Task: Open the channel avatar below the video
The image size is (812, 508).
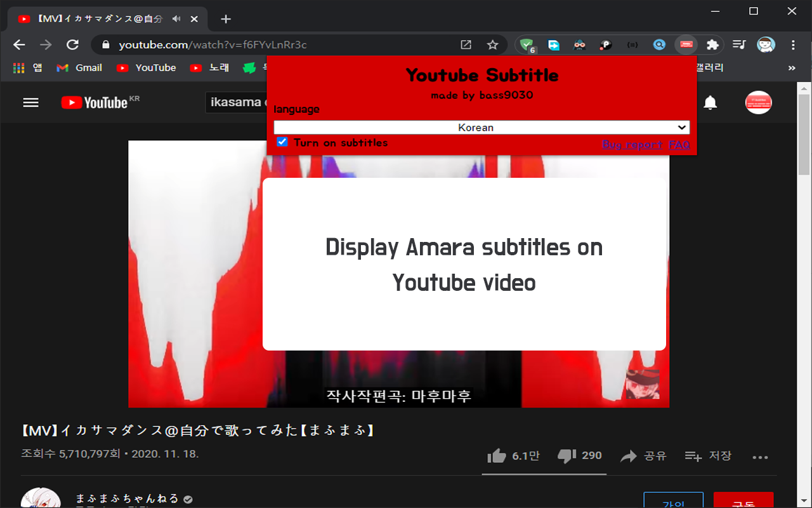Action: tap(41, 498)
